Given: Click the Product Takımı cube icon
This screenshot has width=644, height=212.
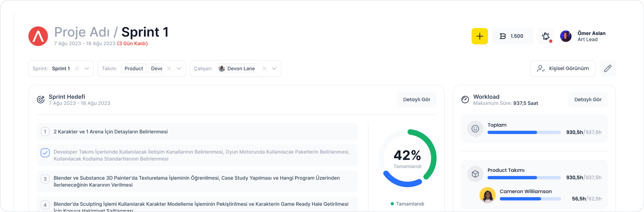Looking at the screenshot, I should coord(475,174).
